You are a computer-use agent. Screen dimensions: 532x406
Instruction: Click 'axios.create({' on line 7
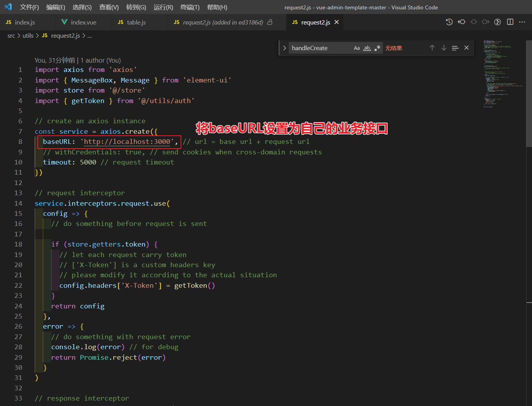click(129, 131)
